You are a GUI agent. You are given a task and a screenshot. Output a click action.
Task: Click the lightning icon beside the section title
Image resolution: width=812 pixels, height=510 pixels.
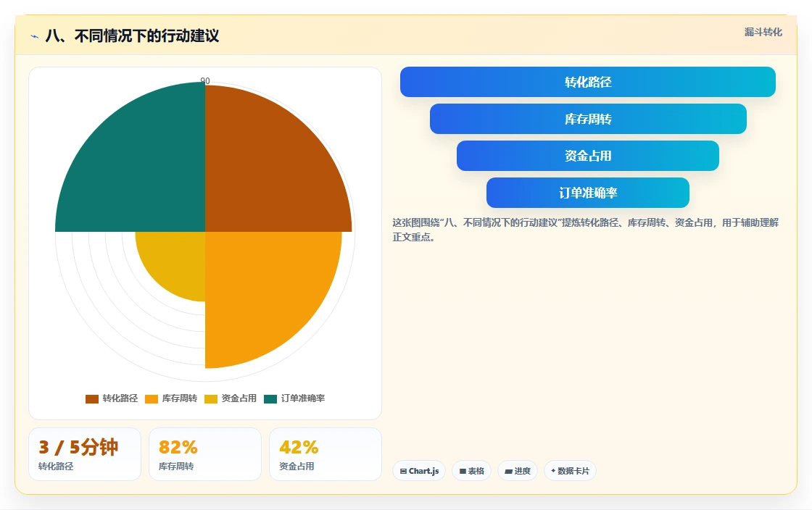(x=35, y=36)
